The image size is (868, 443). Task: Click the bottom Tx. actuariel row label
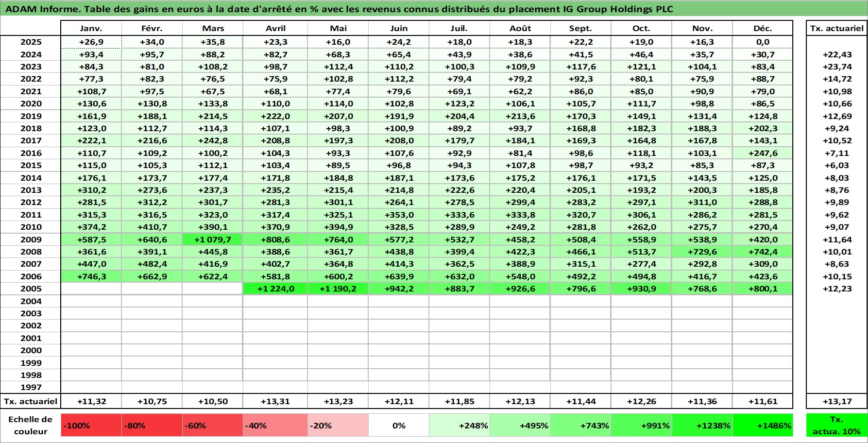click(x=31, y=401)
